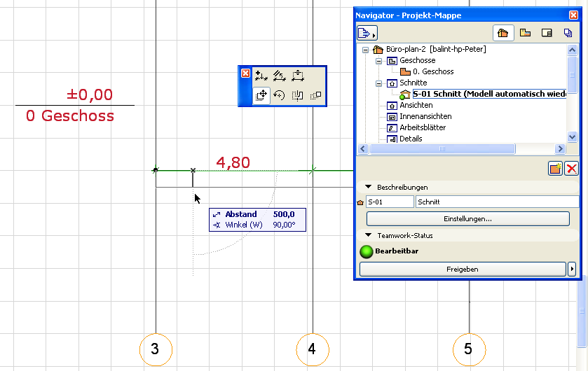Viewport: 588px width, 371px height.
Task: Select the Details tree item
Action: click(411, 139)
